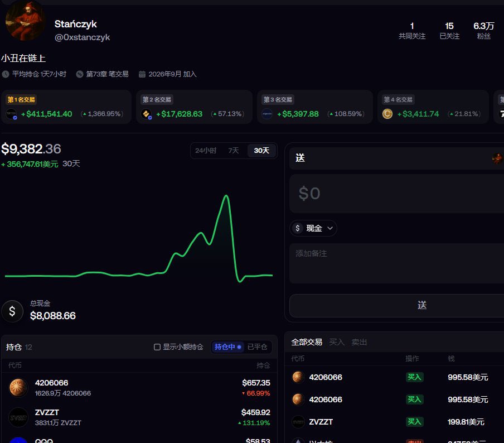Filter trades by the 买入 tab
The width and height of the screenshot is (504, 443).
pyautogui.click(x=337, y=342)
